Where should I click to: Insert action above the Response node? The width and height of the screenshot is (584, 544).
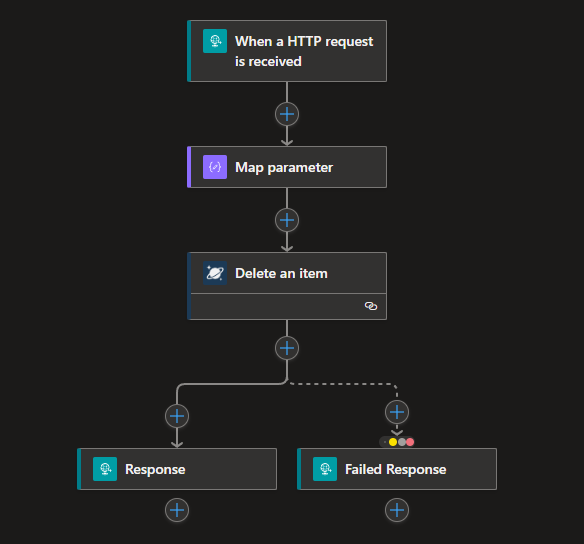177,416
